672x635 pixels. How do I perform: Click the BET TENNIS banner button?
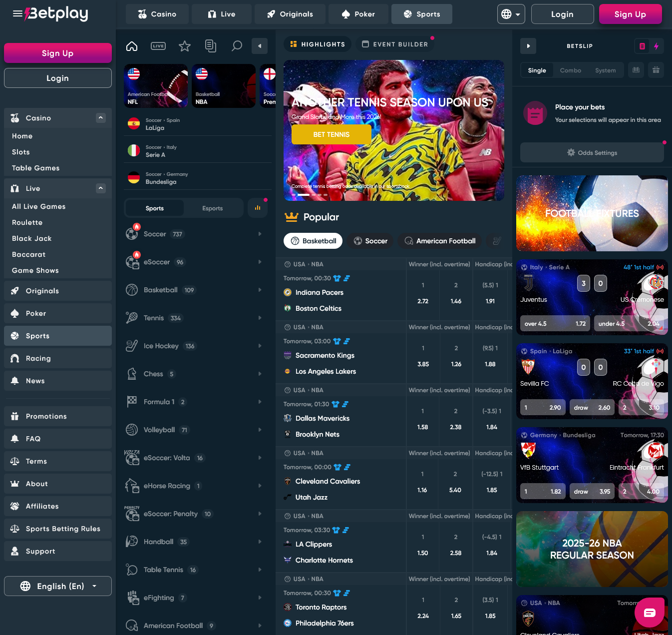(332, 134)
